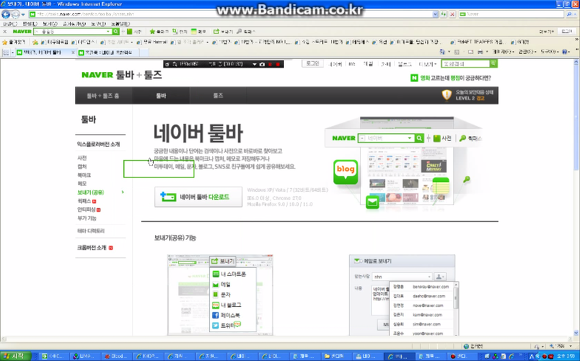
Task: Open the address bar URL dropdown arrow
Action: point(435,14)
